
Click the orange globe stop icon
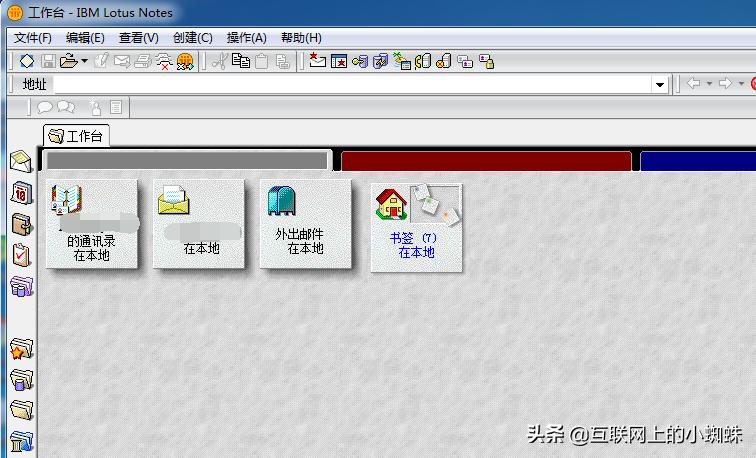pyautogui.click(x=185, y=62)
